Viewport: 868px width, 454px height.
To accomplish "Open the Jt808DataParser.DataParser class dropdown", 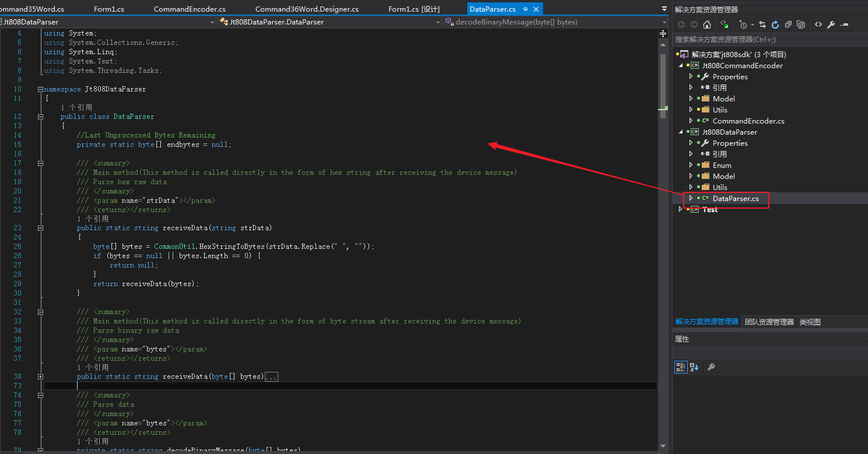I will click(437, 22).
